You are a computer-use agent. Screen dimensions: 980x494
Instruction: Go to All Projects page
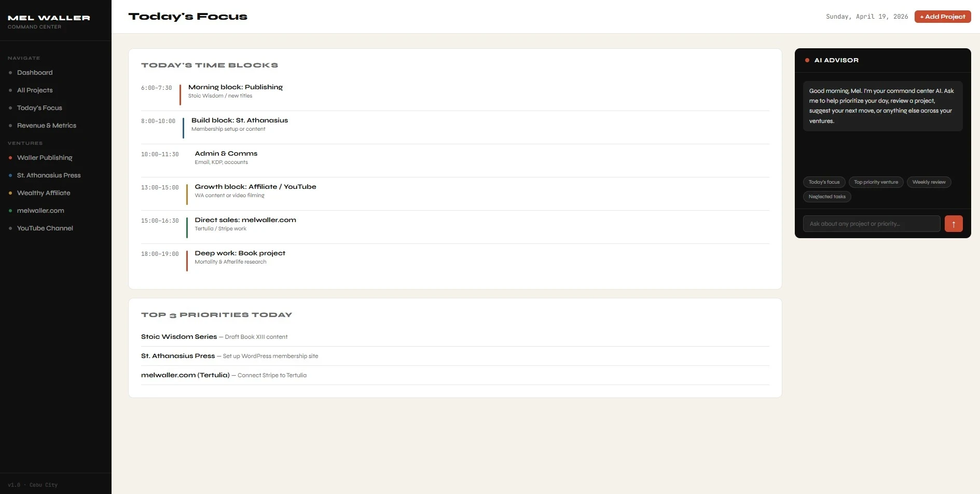[35, 90]
